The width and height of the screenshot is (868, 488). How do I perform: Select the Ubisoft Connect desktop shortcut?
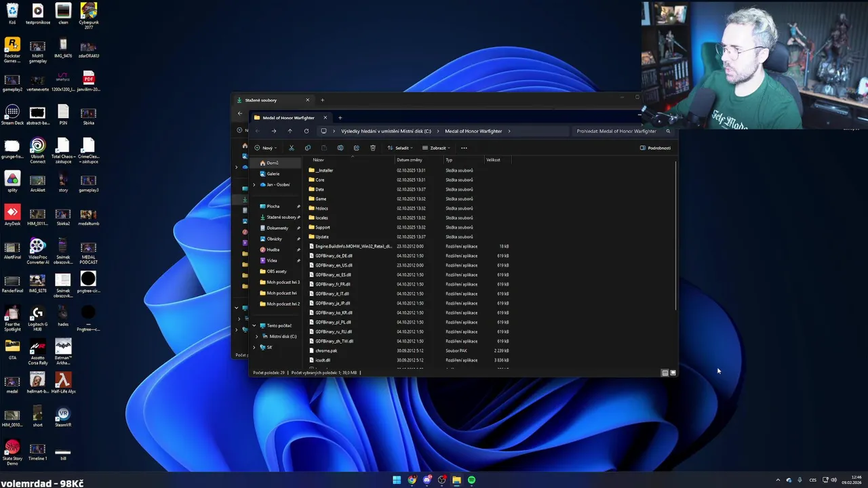38,151
